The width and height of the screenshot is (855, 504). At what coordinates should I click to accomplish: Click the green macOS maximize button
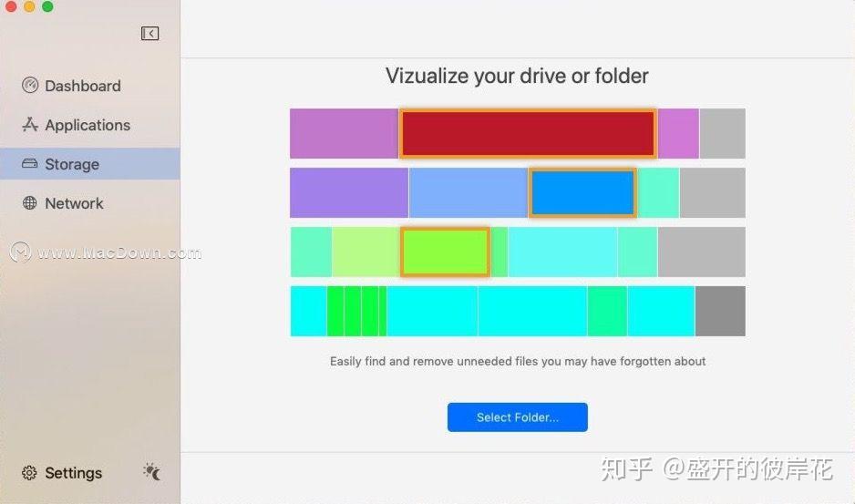(47, 7)
